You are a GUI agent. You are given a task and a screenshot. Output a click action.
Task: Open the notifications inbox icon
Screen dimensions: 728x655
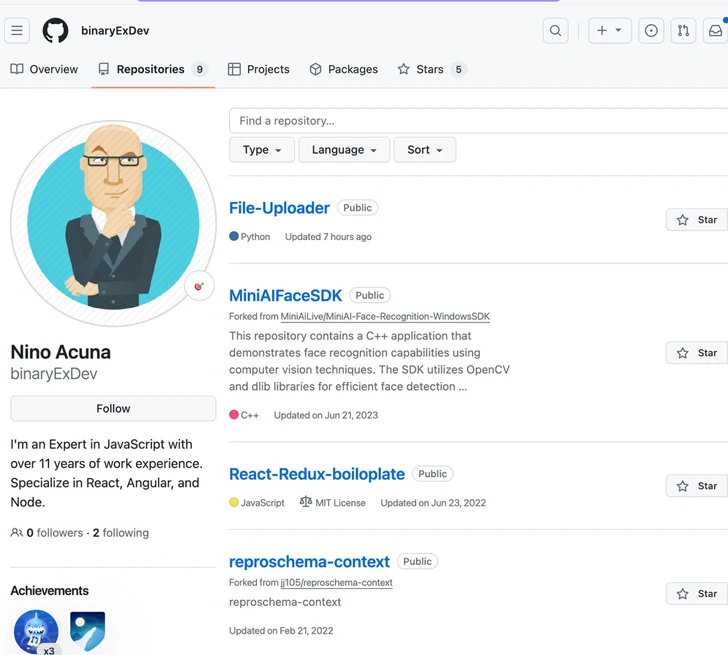click(715, 31)
